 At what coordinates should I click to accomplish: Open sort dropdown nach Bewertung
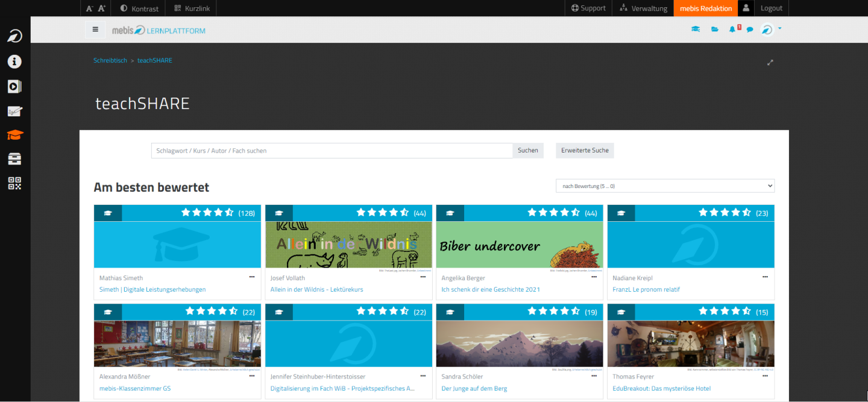pyautogui.click(x=665, y=186)
